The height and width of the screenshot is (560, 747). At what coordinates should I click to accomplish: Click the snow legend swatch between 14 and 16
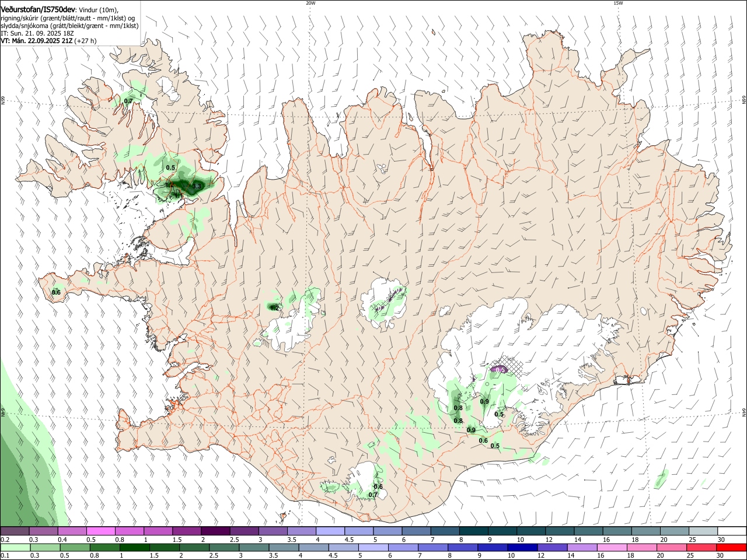coord(588,531)
